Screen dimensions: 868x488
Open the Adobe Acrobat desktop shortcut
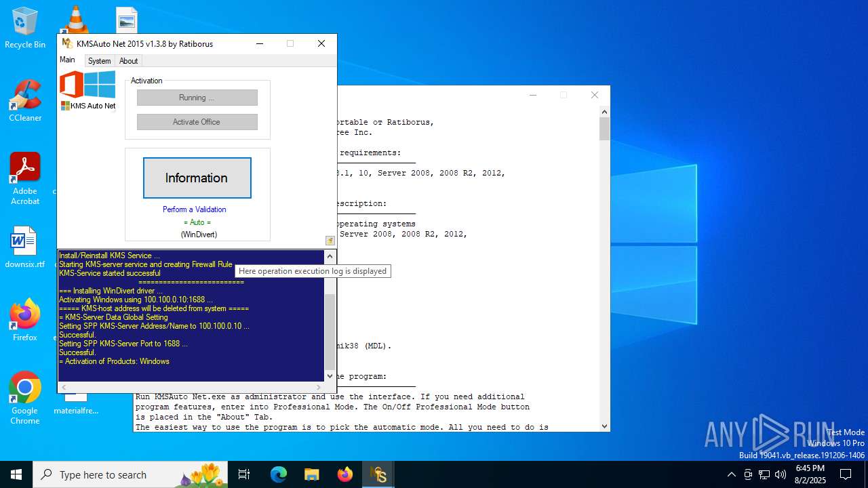point(25,178)
